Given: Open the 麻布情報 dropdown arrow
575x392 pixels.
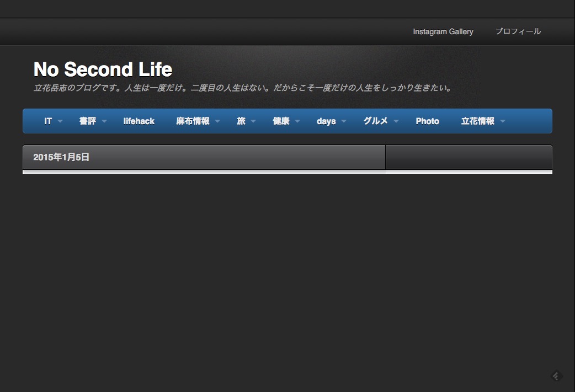Looking at the screenshot, I should (x=217, y=121).
